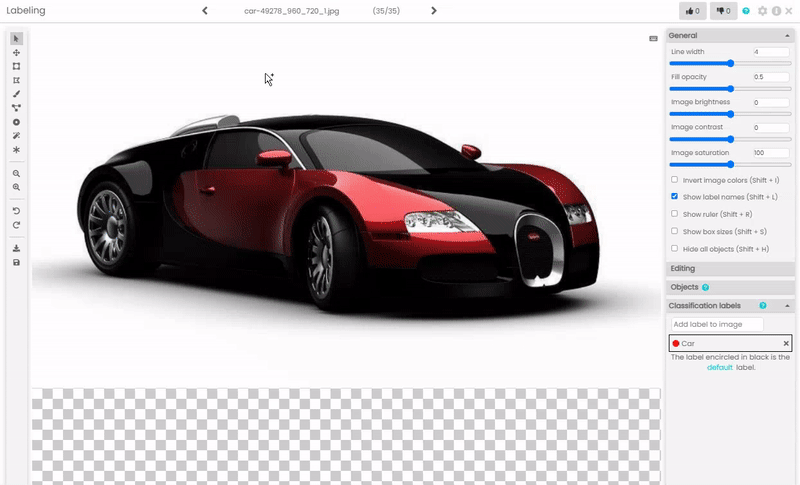Click the Add label to image field
Image resolution: width=800 pixels, height=485 pixels.
(x=717, y=324)
